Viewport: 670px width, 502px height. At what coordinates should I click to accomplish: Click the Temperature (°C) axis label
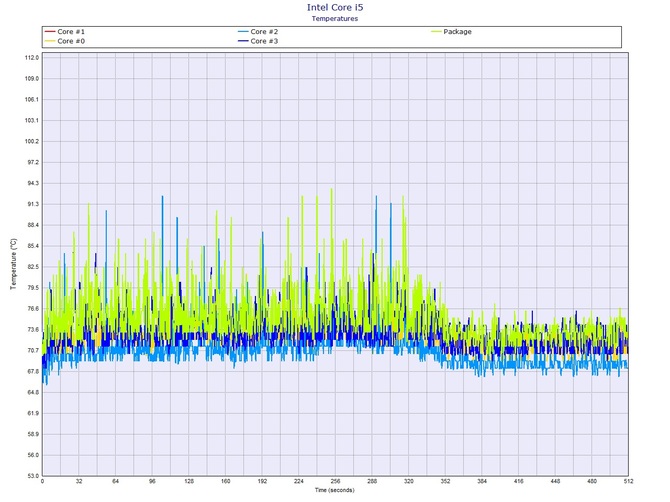click(14, 264)
